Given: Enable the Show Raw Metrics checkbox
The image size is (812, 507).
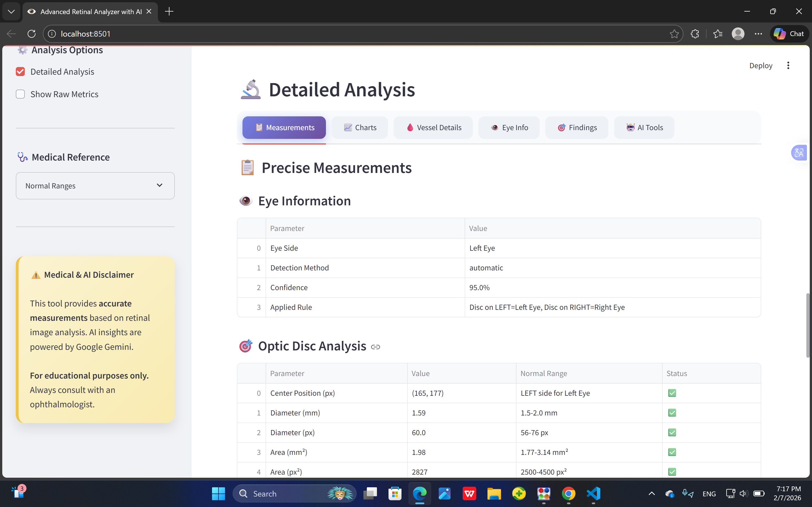Looking at the screenshot, I should pyautogui.click(x=21, y=94).
